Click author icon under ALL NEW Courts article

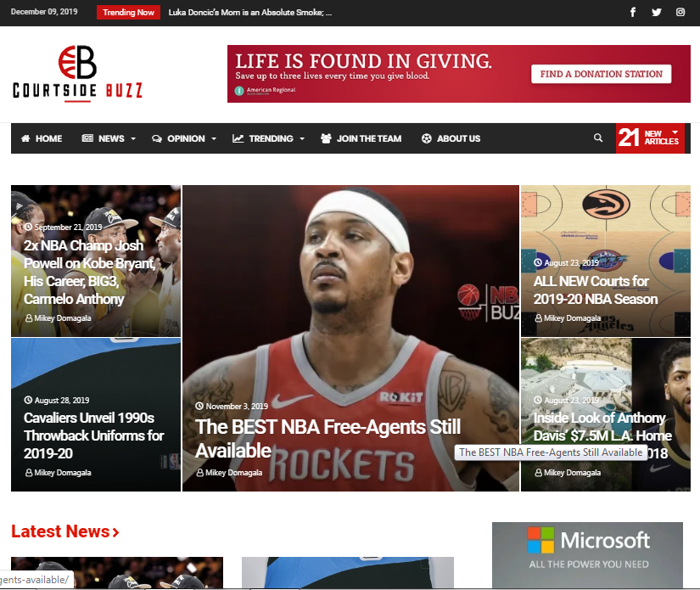[x=539, y=318]
